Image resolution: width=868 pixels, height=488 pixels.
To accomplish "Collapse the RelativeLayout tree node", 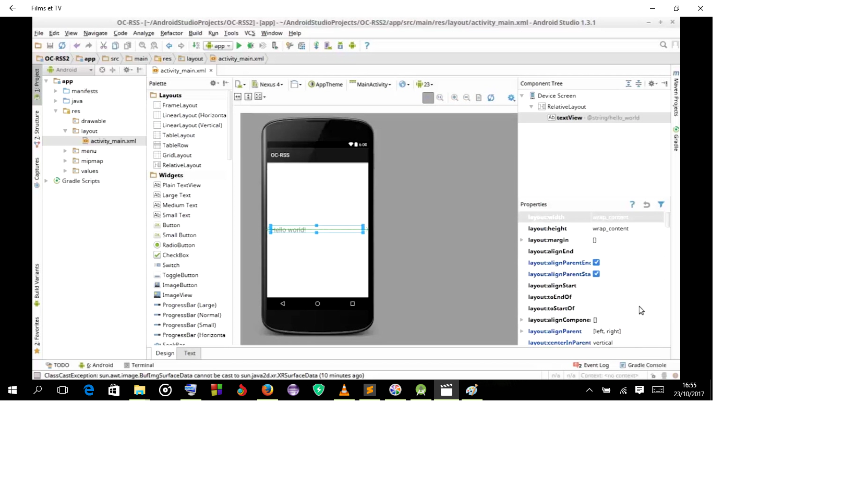I will [532, 106].
